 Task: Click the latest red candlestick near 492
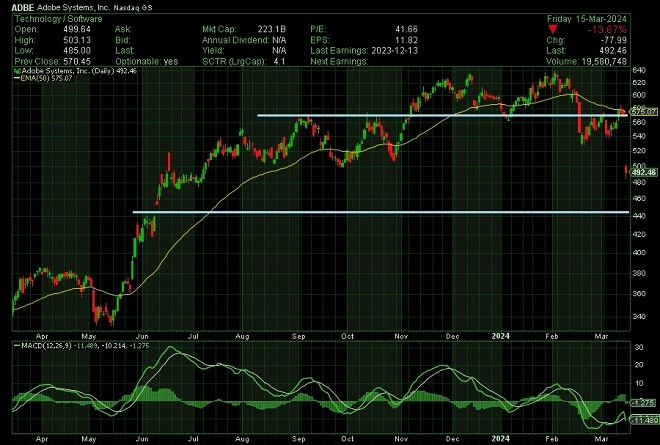[626, 171]
